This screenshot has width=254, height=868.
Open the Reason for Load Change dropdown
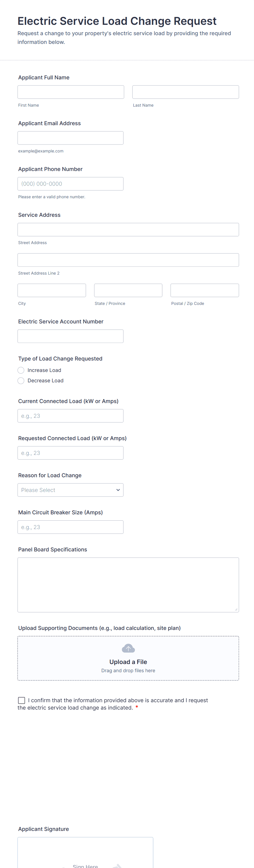click(x=70, y=490)
